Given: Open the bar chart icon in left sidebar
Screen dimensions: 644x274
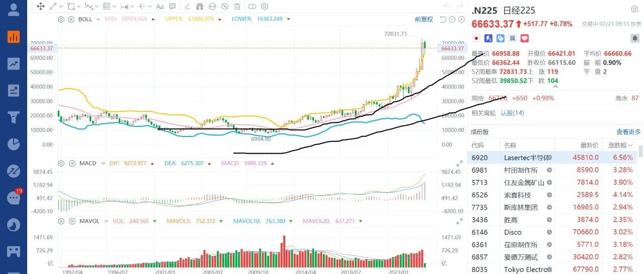Looking at the screenshot, I should pos(14,36).
